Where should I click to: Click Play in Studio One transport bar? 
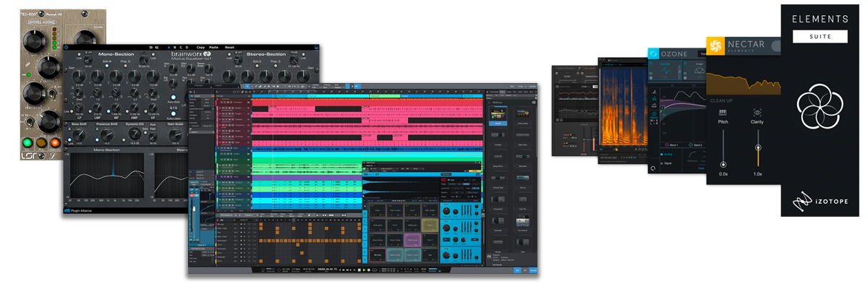click(364, 270)
